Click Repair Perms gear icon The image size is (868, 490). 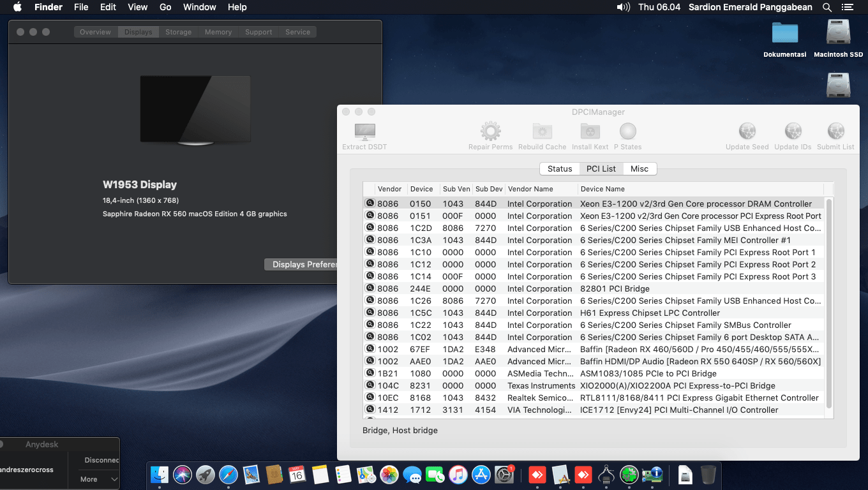490,132
